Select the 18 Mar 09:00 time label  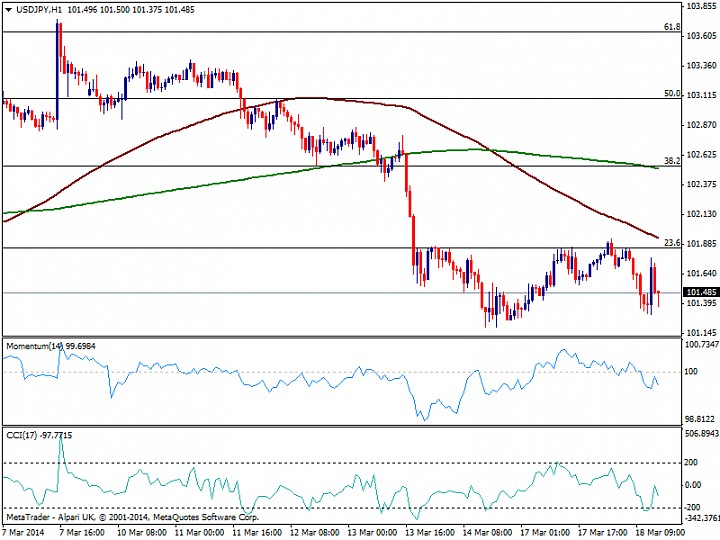[x=657, y=532]
